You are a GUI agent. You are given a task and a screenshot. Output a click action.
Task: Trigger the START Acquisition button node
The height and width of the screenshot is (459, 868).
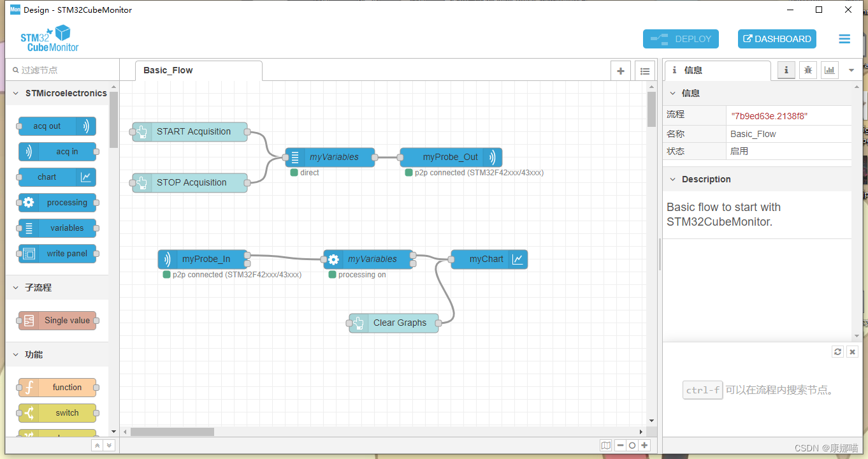(x=141, y=132)
